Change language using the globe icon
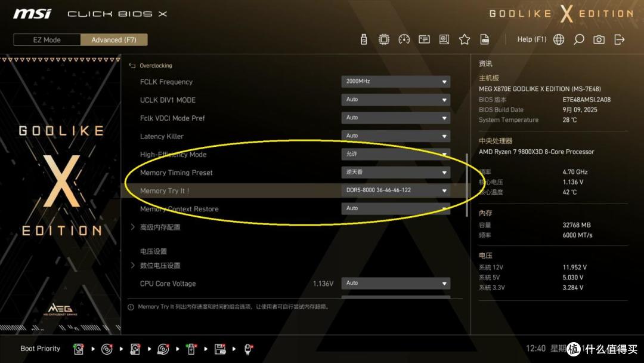Image resolution: width=644 pixels, height=363 pixels. pos(559,39)
